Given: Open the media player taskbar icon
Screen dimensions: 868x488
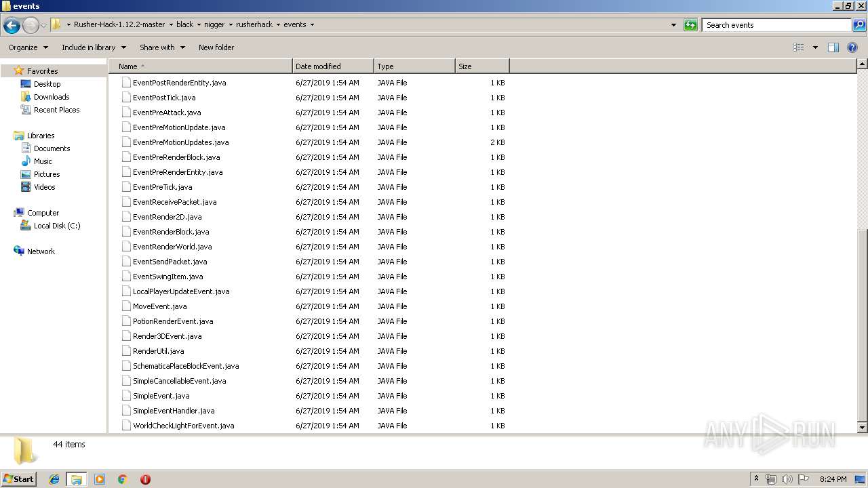Looking at the screenshot, I should (100, 479).
